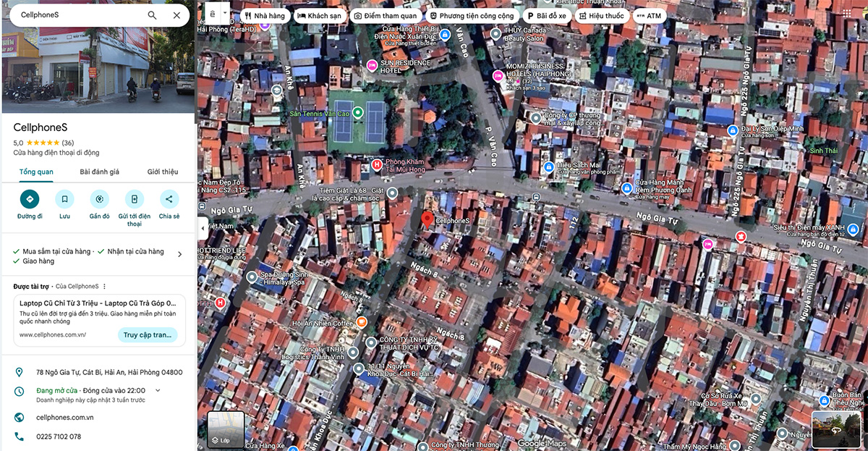Click the Gần đó nearby icon

99,199
